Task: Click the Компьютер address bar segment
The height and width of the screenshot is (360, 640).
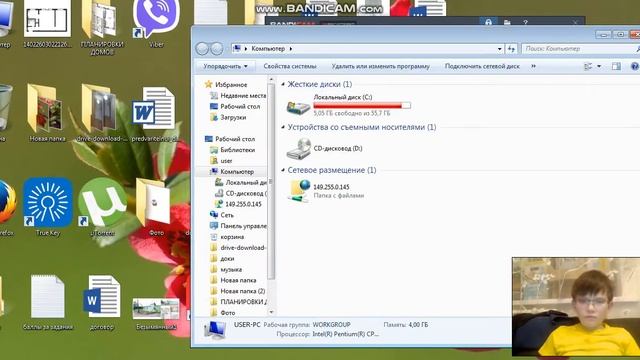Action: point(268,49)
